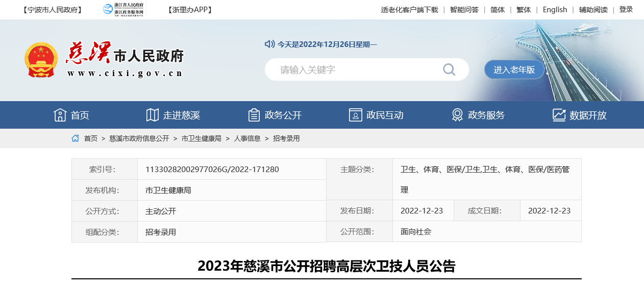Click the 面向社会 table cell

(487, 231)
